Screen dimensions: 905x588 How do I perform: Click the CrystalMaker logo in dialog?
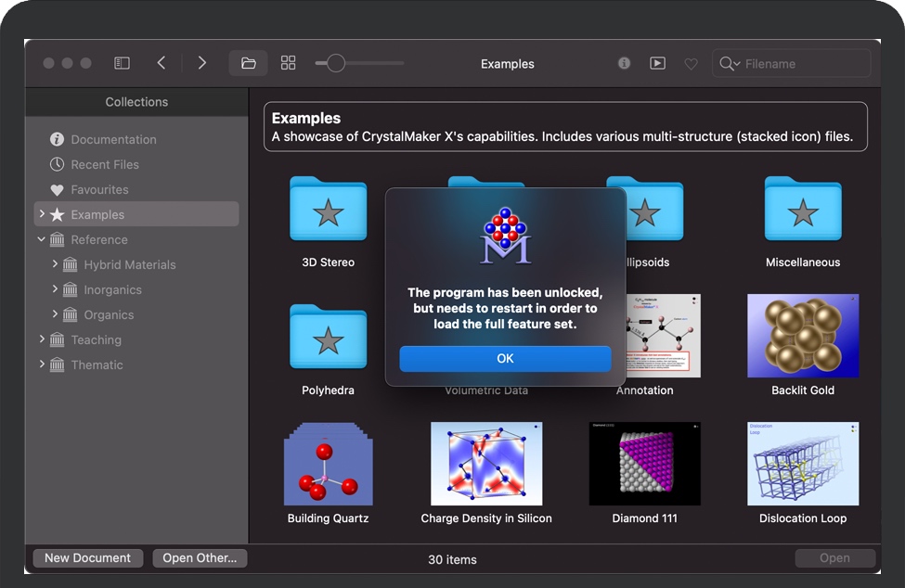[506, 236]
